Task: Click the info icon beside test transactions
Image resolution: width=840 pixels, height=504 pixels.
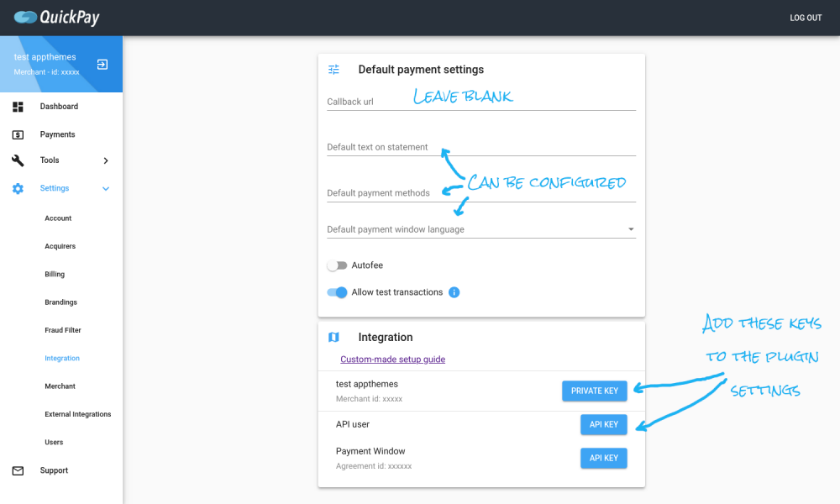Action: click(x=454, y=292)
